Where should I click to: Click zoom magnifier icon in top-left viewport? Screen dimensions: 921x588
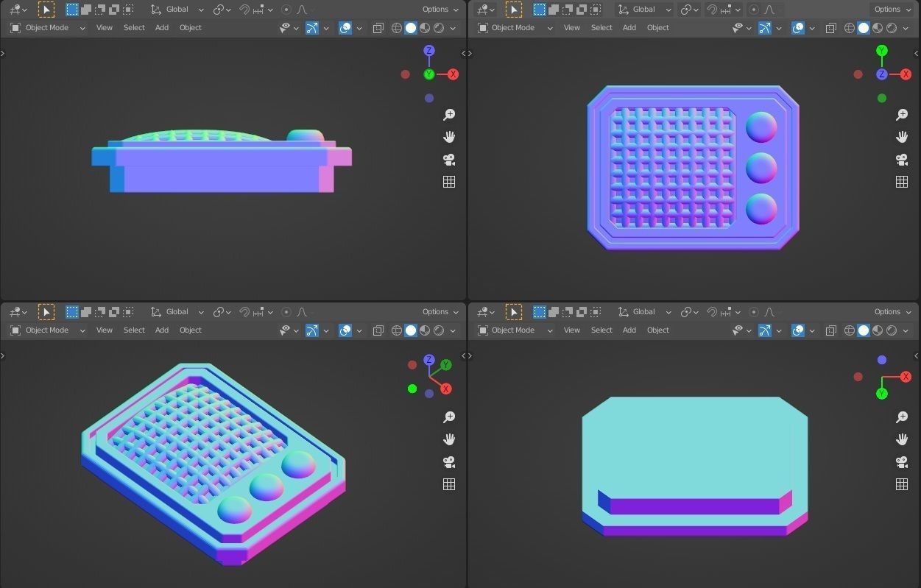tap(449, 115)
